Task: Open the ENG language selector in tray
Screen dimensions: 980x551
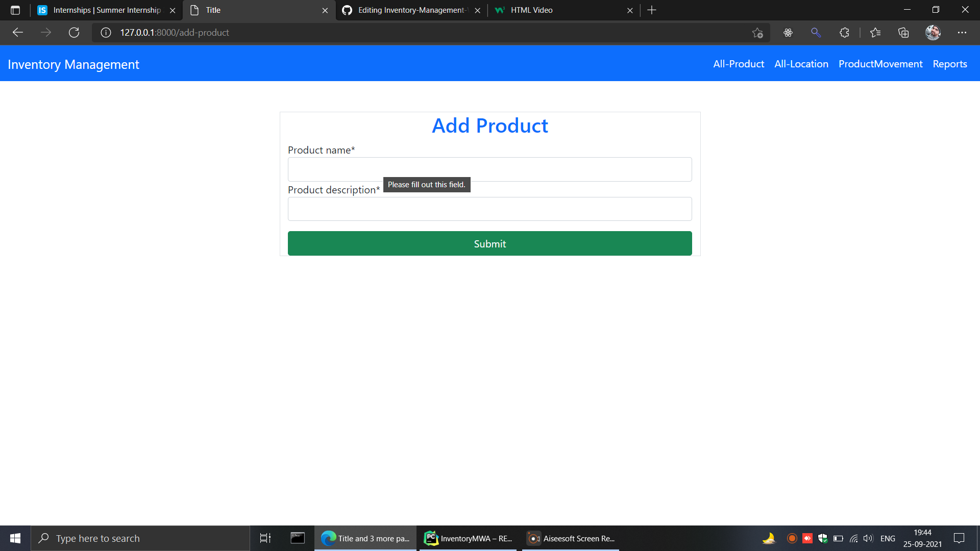Action: (x=888, y=538)
